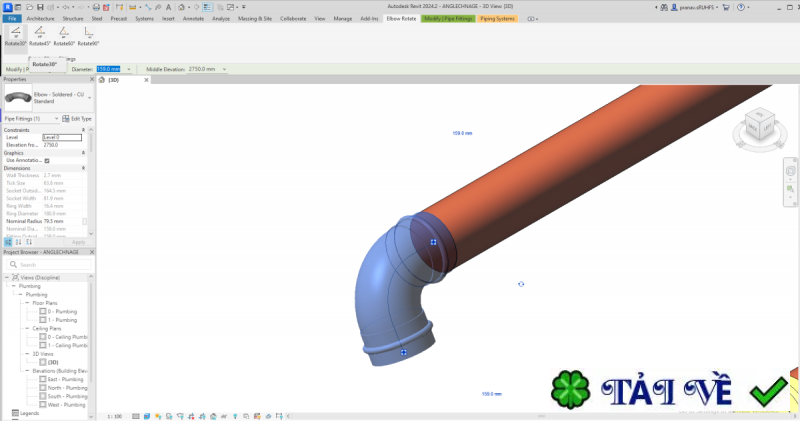
Task: Click the Rotate45° elbow button
Action: 40,37
